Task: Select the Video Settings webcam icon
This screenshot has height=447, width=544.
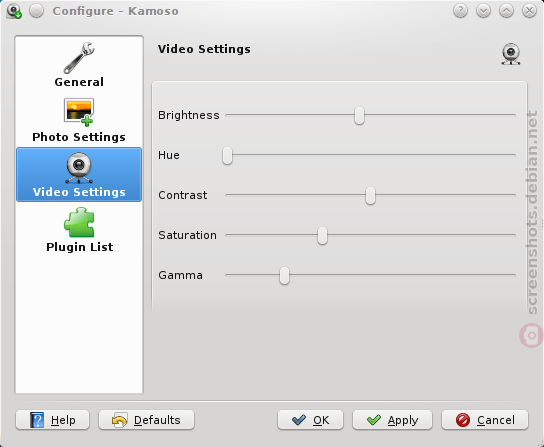Action: pyautogui.click(x=79, y=168)
